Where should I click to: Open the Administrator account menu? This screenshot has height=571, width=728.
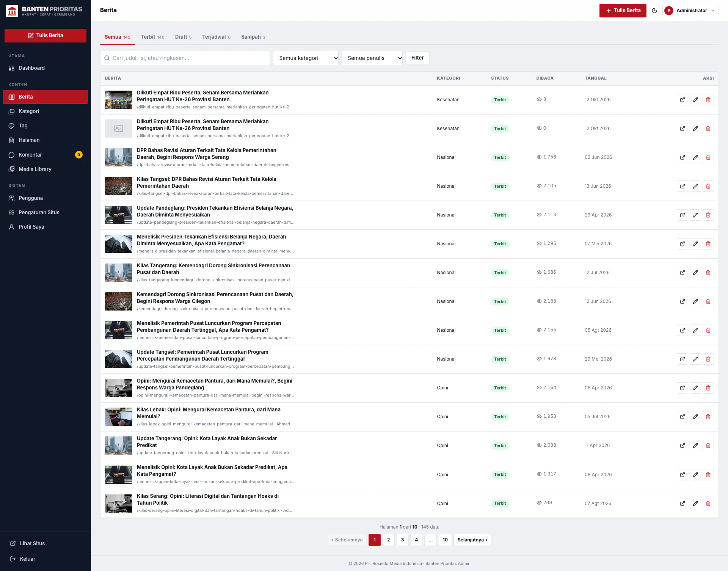[x=690, y=11]
